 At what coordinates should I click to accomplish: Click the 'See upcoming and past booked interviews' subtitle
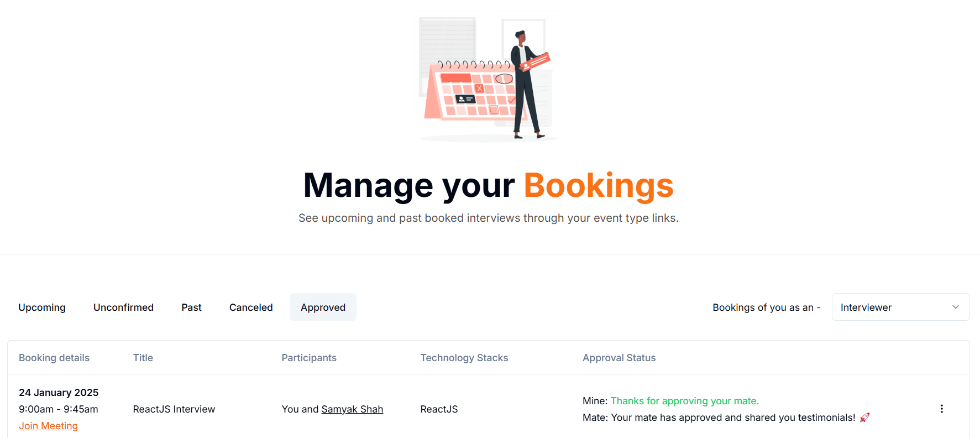pos(489,218)
